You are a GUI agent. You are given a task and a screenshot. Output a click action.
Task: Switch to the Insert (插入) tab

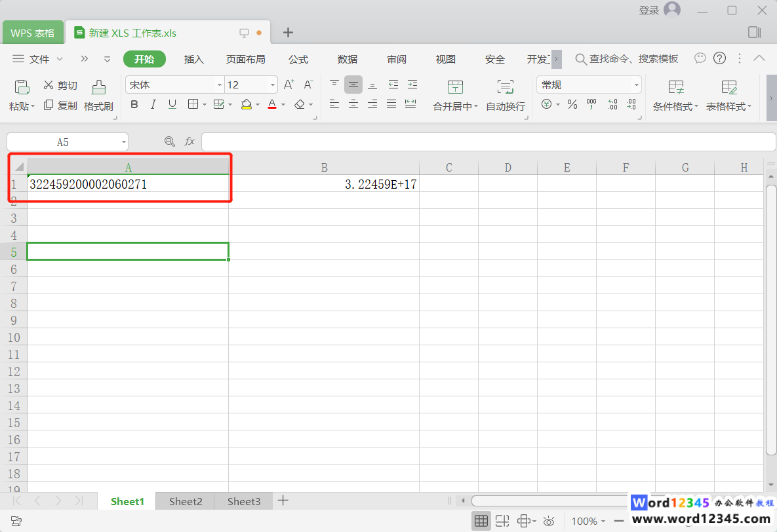(193, 60)
